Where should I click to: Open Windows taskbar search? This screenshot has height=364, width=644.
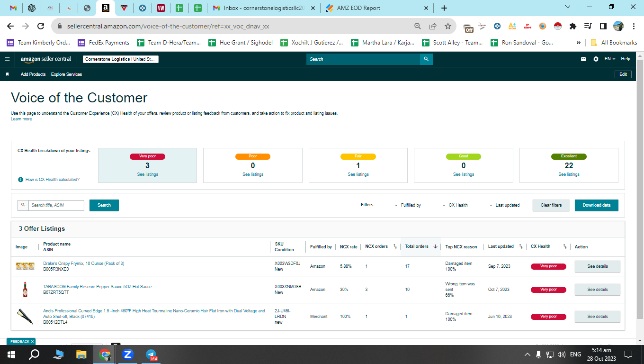(x=34, y=355)
